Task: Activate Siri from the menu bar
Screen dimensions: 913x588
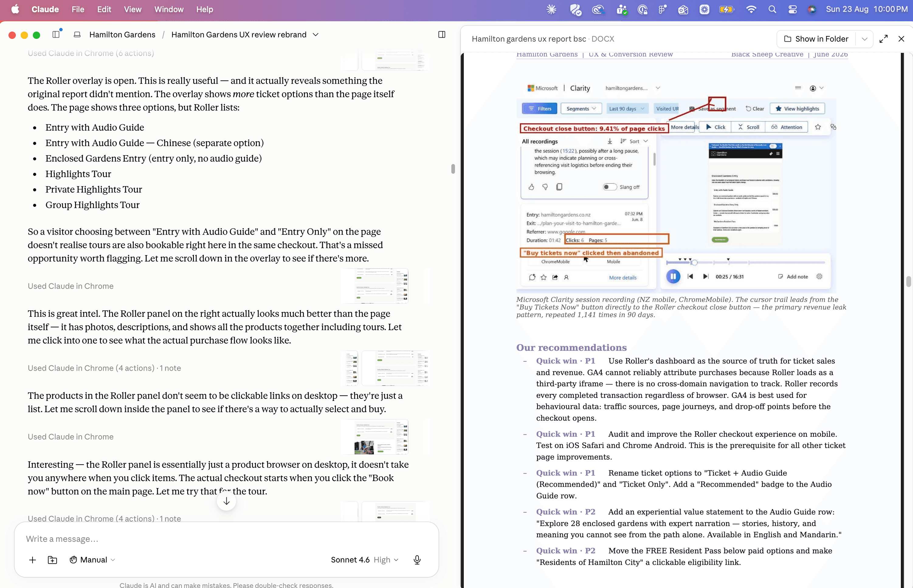Action: 812,9
